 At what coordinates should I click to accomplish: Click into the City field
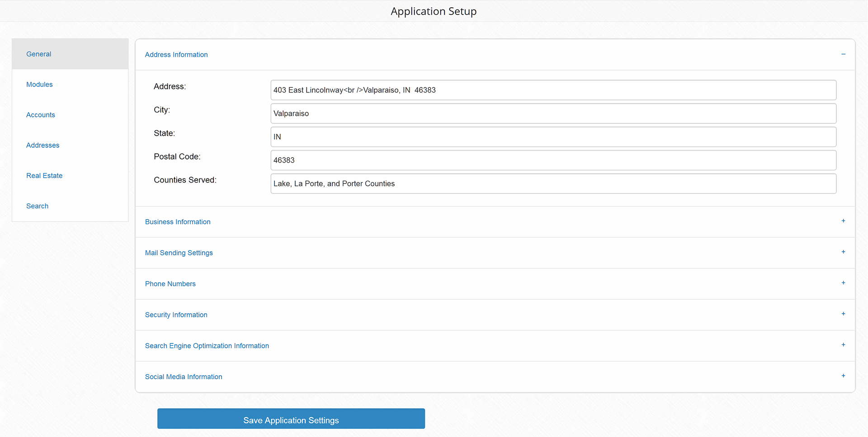(x=553, y=113)
